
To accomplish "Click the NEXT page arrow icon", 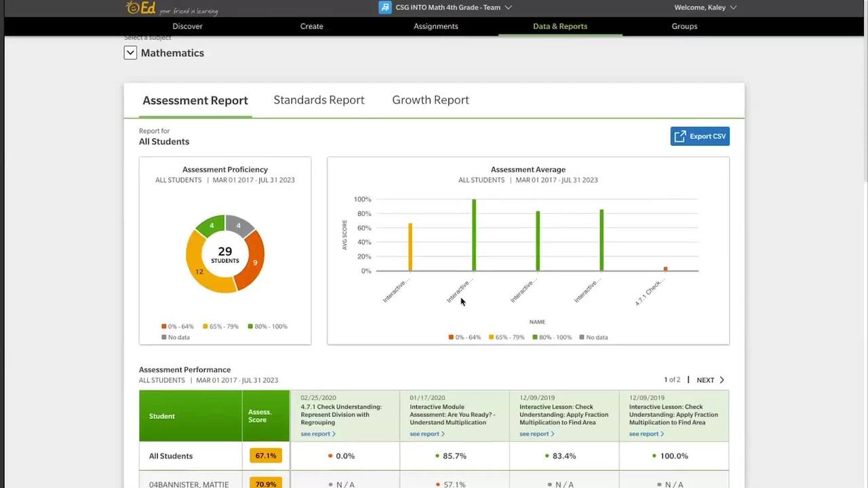I will 722,380.
